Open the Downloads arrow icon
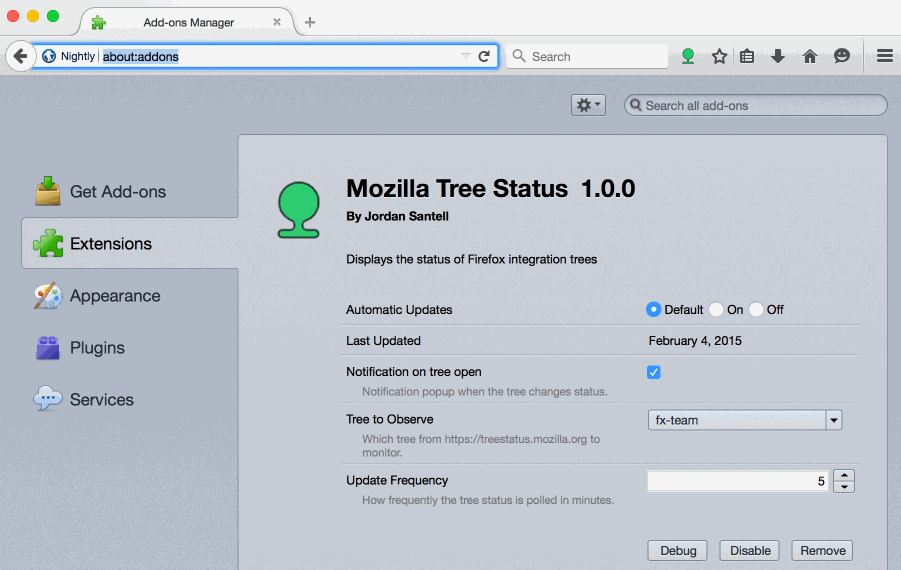This screenshot has width=901, height=570. [778, 56]
